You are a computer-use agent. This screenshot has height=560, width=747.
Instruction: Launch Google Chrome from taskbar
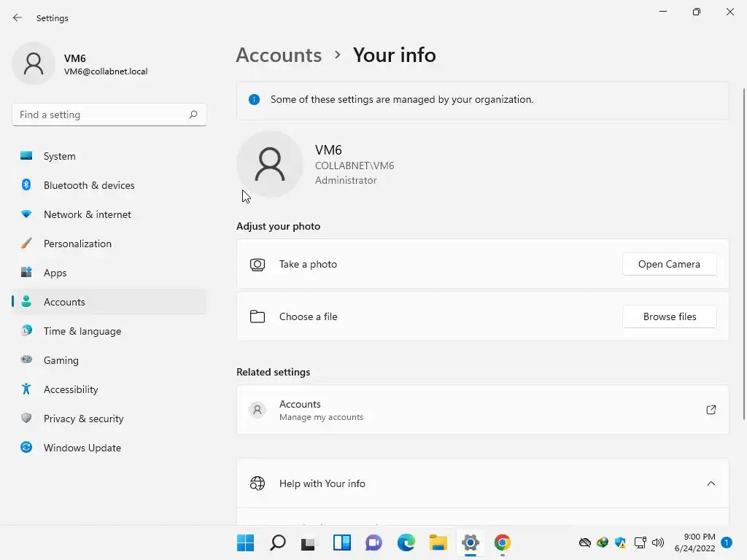click(502, 542)
